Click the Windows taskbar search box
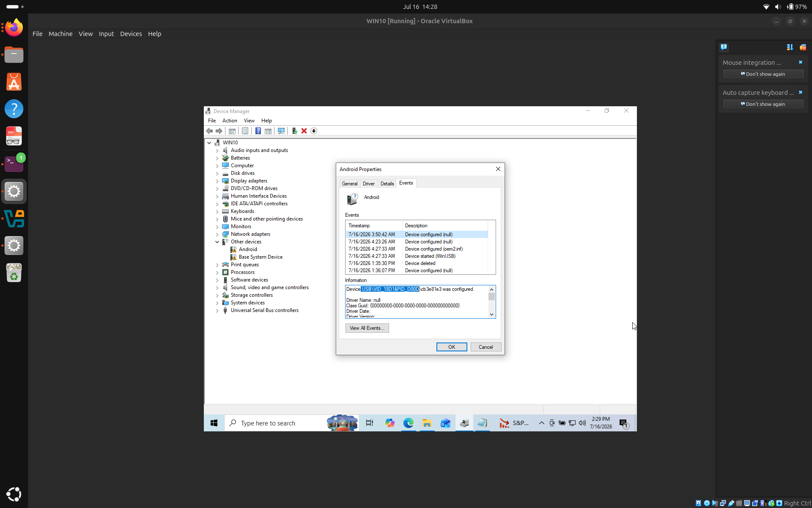Viewport: 812px width, 508px height. (292, 423)
